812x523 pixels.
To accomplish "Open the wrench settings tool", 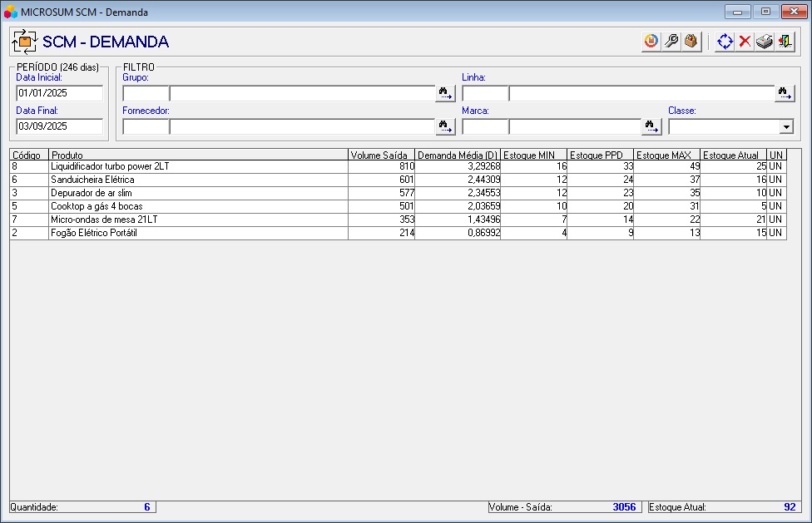I will [x=671, y=42].
